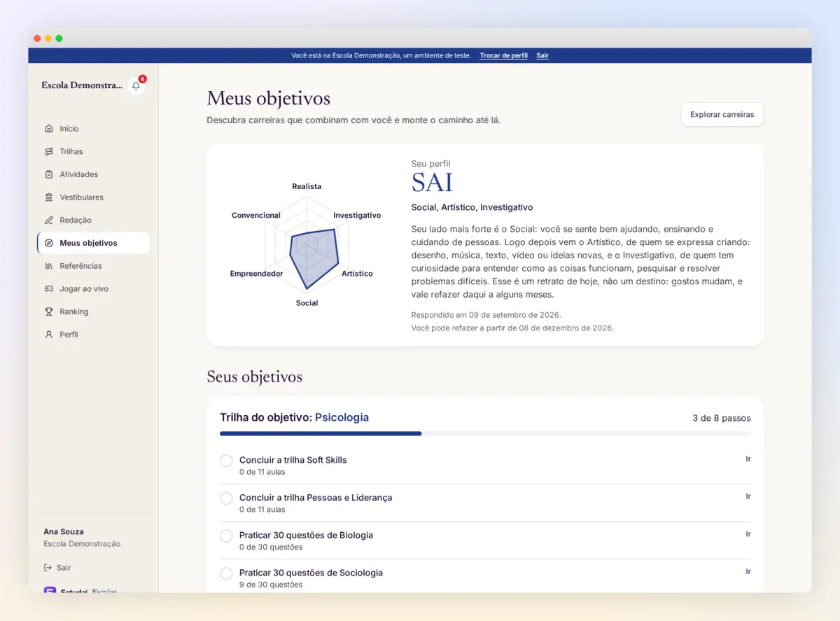Click the Trilhas route icon

(49, 151)
